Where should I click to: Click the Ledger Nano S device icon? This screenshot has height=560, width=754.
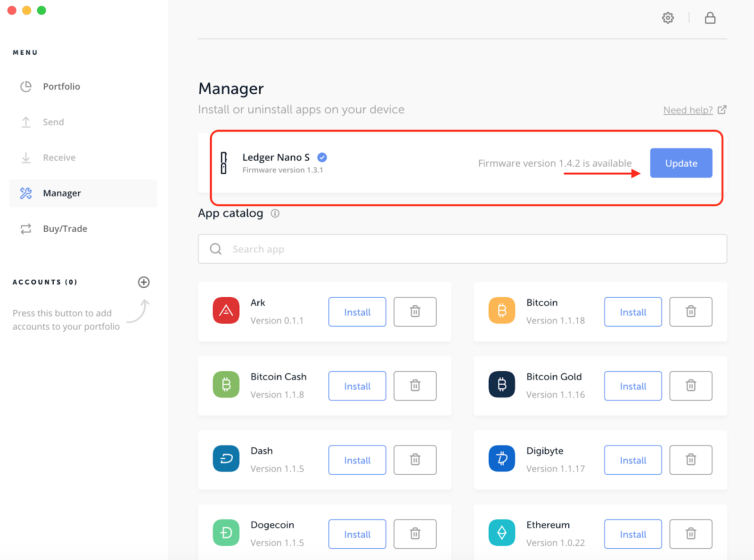coord(224,163)
